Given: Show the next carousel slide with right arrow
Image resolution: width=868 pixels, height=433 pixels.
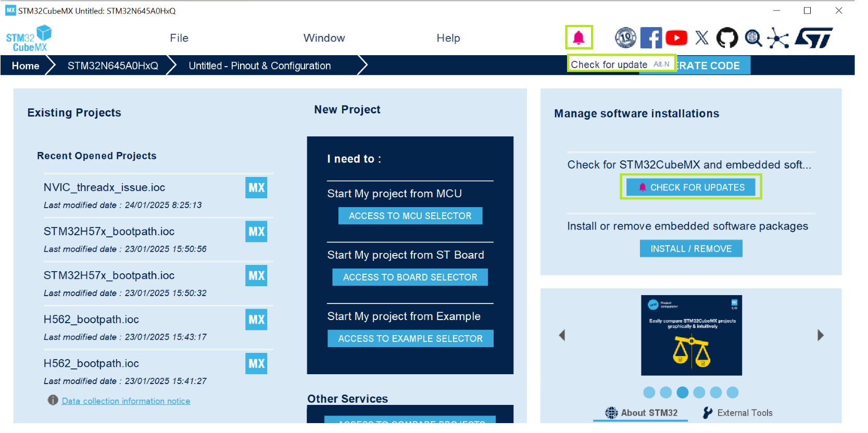Looking at the screenshot, I should (x=821, y=335).
